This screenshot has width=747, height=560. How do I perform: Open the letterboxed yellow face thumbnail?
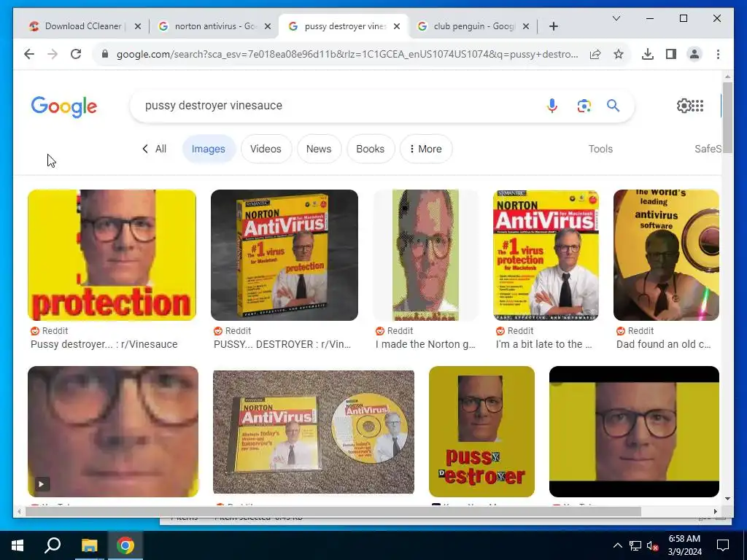coord(634,432)
